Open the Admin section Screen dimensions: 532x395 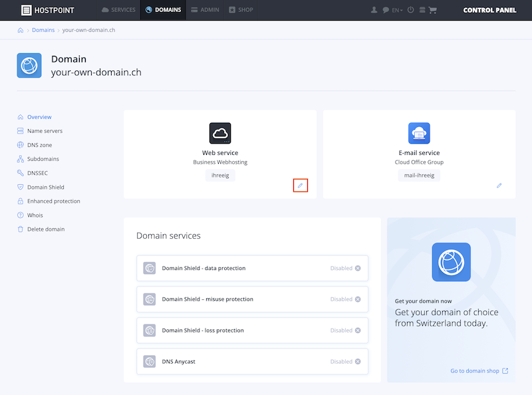205,10
